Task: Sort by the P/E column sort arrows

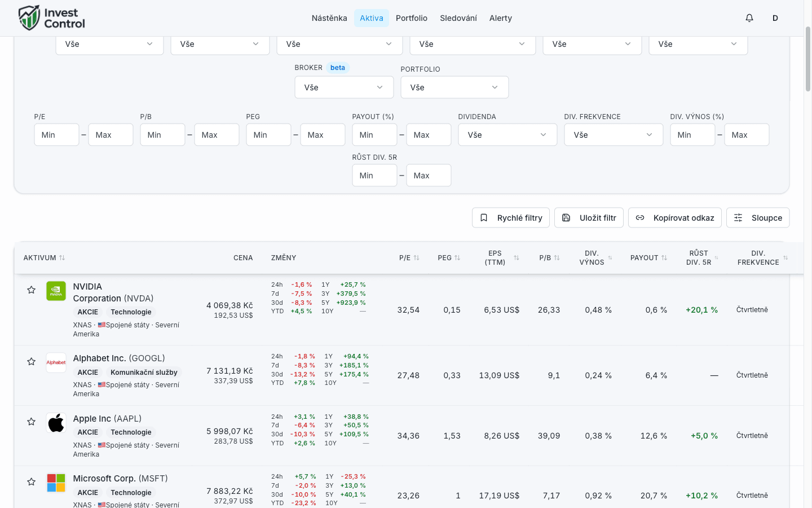Action: 416,258
